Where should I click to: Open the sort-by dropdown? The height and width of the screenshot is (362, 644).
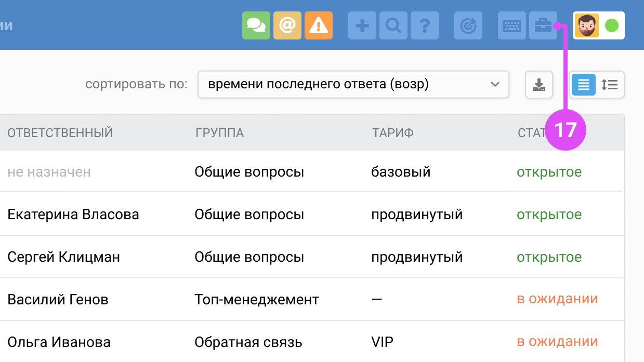(353, 85)
